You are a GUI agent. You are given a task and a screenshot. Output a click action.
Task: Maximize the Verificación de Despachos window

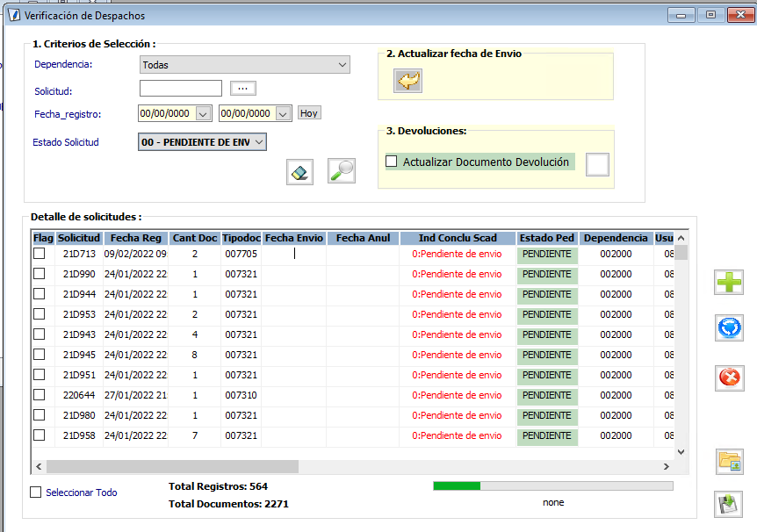coord(710,15)
